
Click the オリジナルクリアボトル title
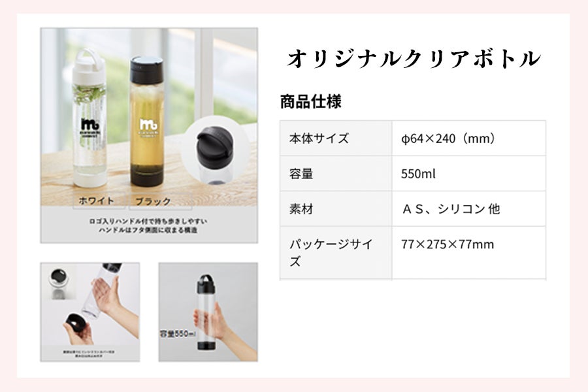pyautogui.click(x=414, y=59)
